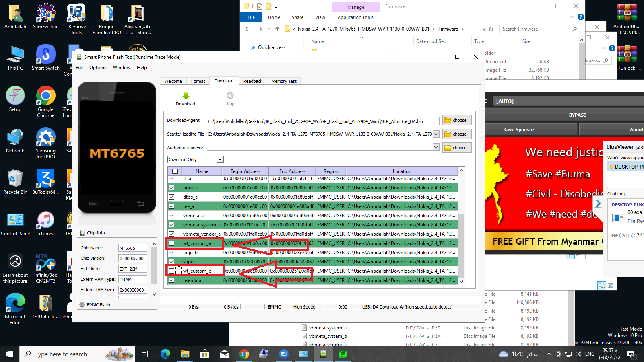Open the Setup desktop icon

pos(15,99)
